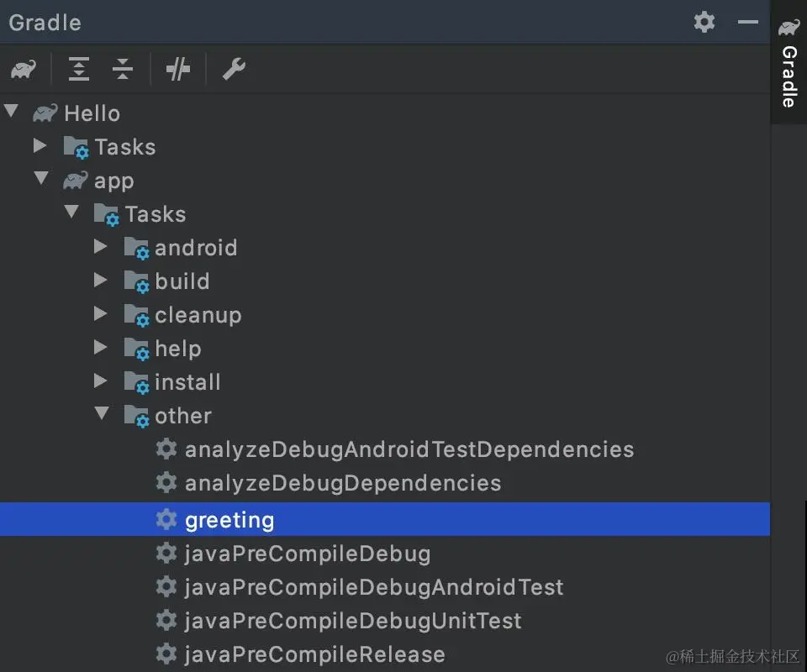Image resolution: width=807 pixels, height=672 pixels.
Task: Collapse the app module node
Action: [x=41, y=178]
